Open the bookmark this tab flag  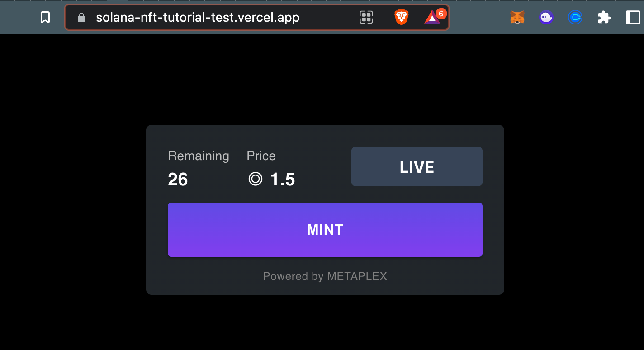pyautogui.click(x=45, y=17)
